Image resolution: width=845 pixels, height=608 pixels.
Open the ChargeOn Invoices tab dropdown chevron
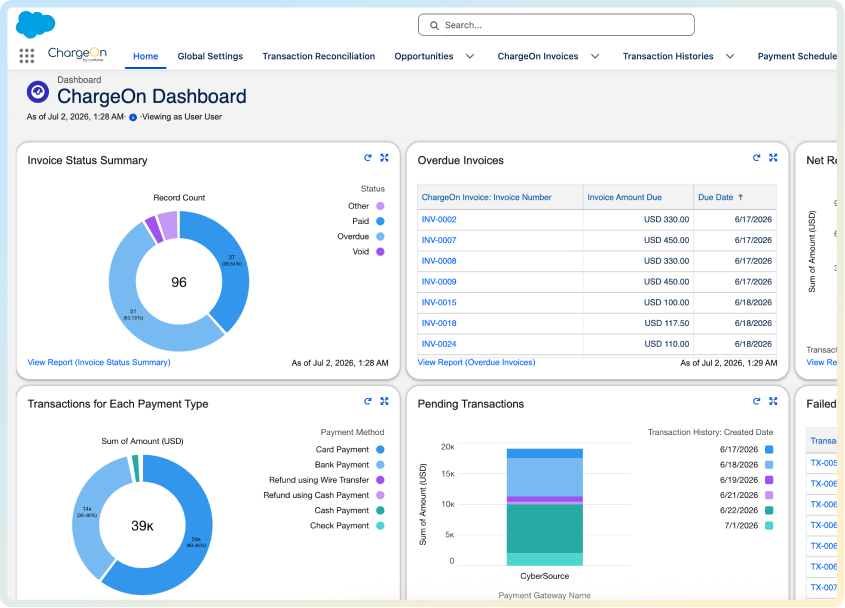(x=595, y=56)
